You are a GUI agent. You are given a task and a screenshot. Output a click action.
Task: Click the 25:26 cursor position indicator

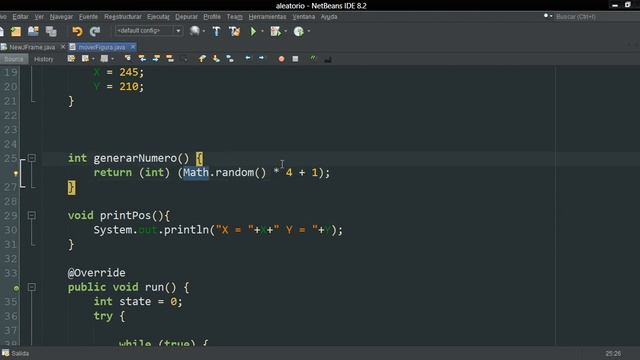(x=613, y=353)
